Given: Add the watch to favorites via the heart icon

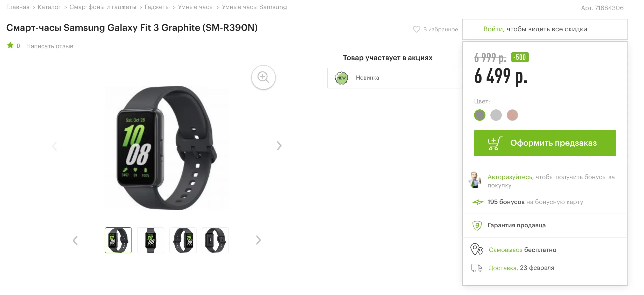Looking at the screenshot, I should [x=416, y=29].
